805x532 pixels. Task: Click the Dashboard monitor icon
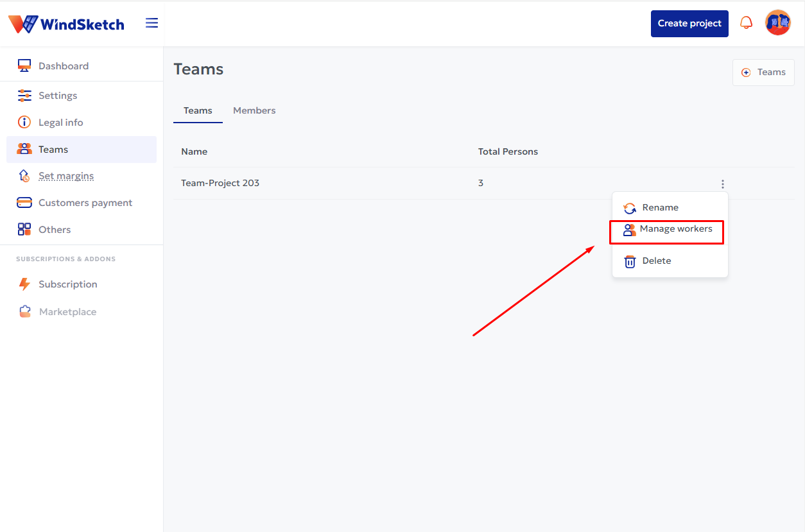click(24, 66)
